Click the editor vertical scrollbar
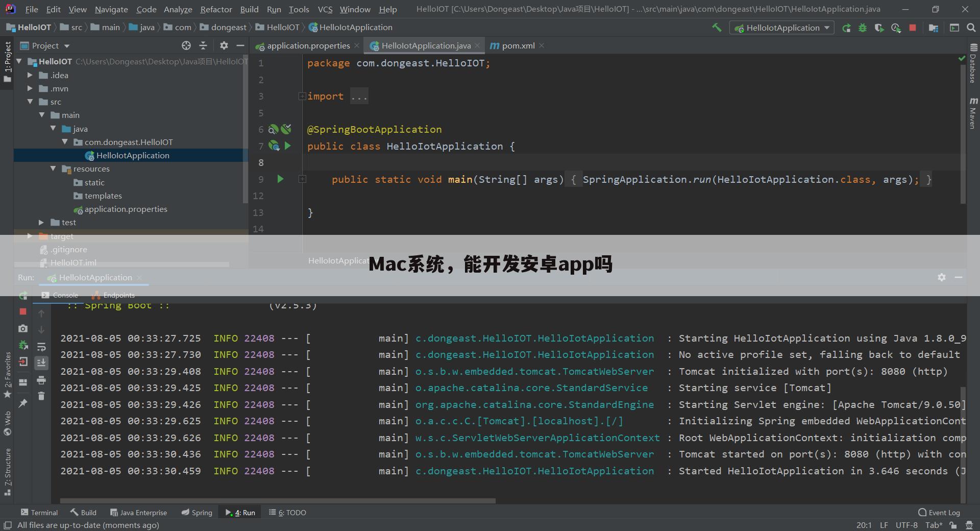 click(x=963, y=134)
